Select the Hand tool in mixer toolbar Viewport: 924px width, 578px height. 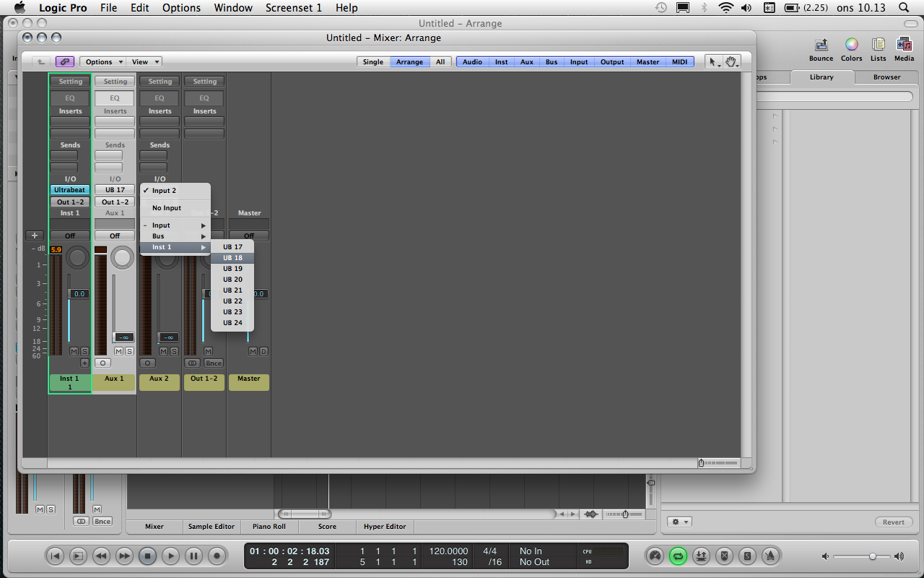tap(731, 62)
